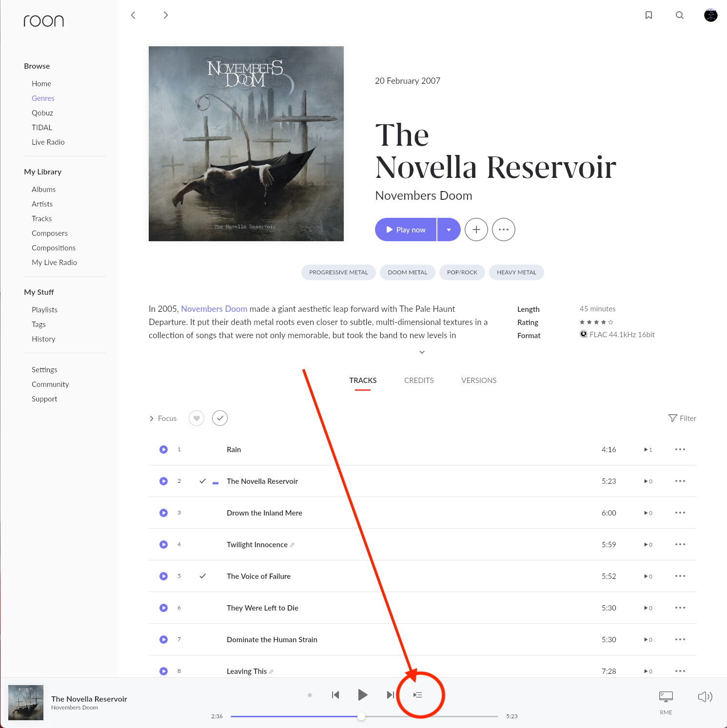Open the bookmarks icon in top bar

[648, 15]
